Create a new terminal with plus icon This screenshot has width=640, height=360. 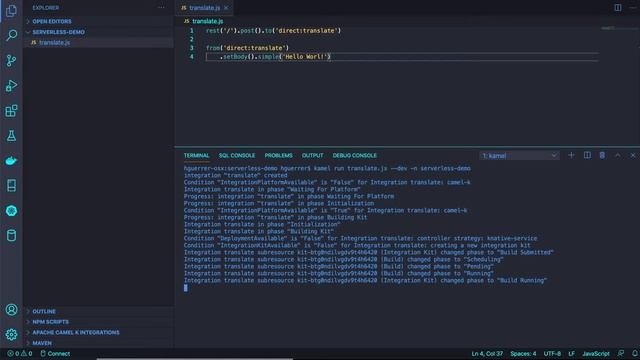pos(571,155)
